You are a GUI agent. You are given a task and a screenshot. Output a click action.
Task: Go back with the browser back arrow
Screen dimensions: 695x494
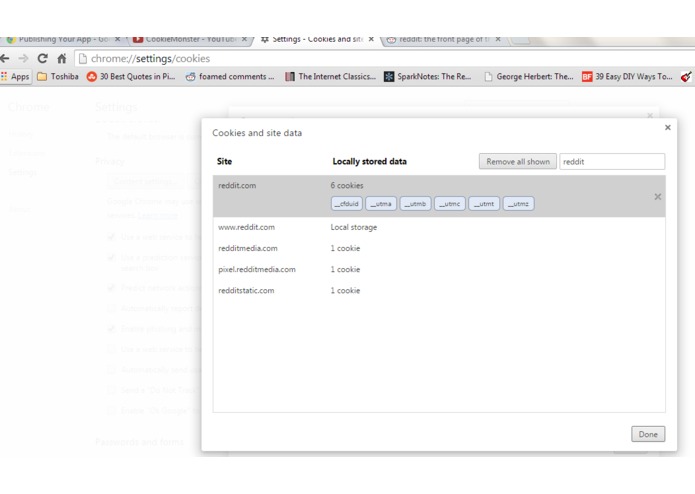pos(4,58)
